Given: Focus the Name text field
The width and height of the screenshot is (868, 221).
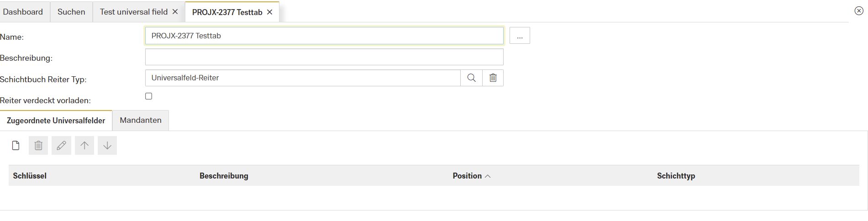Looking at the screenshot, I should [324, 36].
